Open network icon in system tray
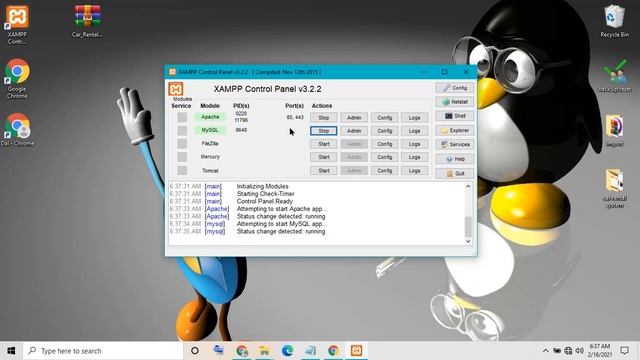 tap(568, 351)
